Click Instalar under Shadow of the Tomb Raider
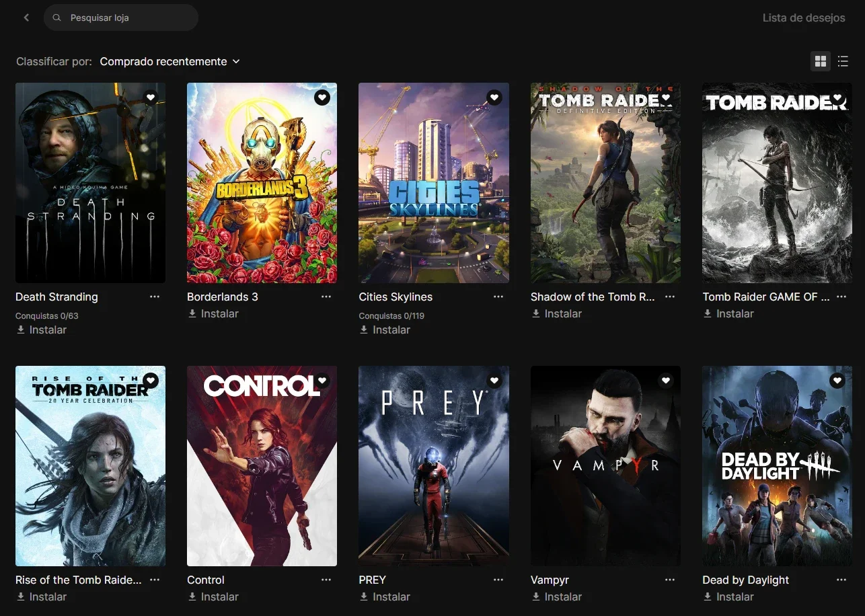Screen dimensions: 865x616 pos(557,313)
